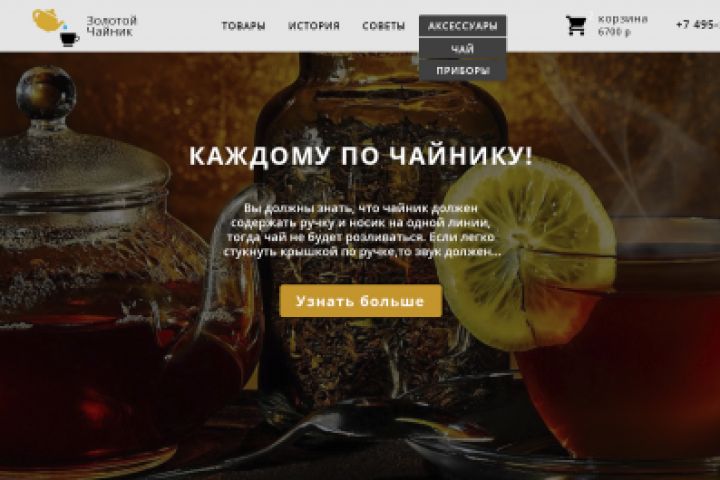Screen dimensions: 720x480
Task: Click the 6700 р cart total
Action: 614,32
